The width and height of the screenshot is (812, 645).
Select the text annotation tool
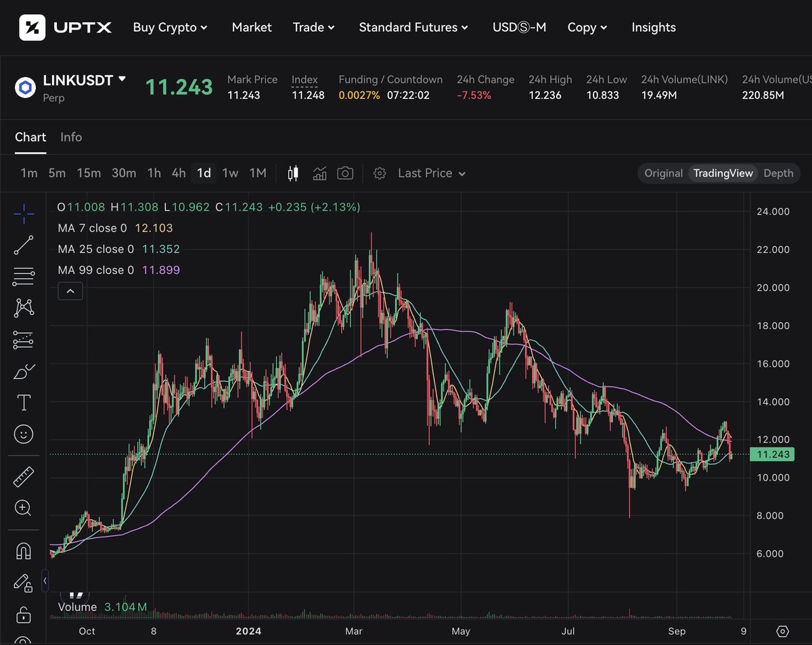[x=24, y=402]
